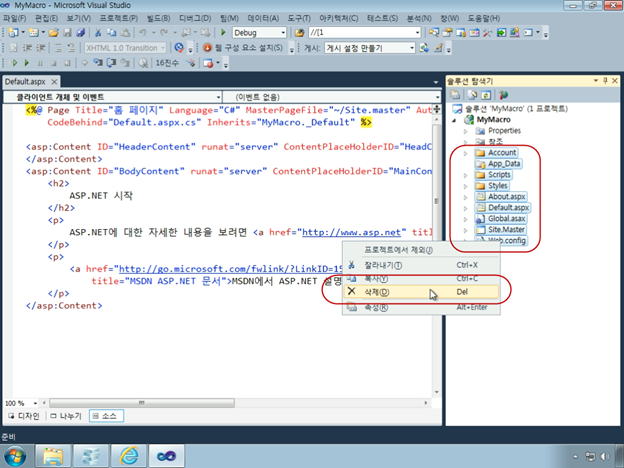624x468 pixels.
Task: Collapse the MyMacro project node
Action: 454,120
